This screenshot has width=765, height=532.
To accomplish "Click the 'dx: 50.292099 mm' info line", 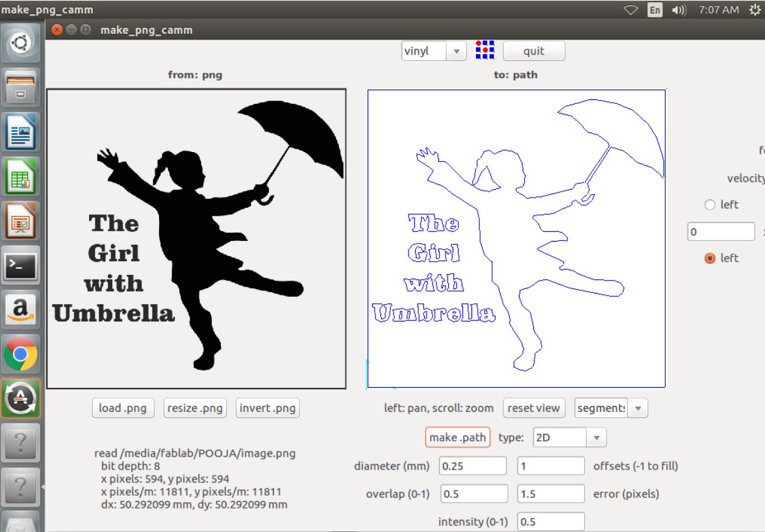I will point(194,505).
